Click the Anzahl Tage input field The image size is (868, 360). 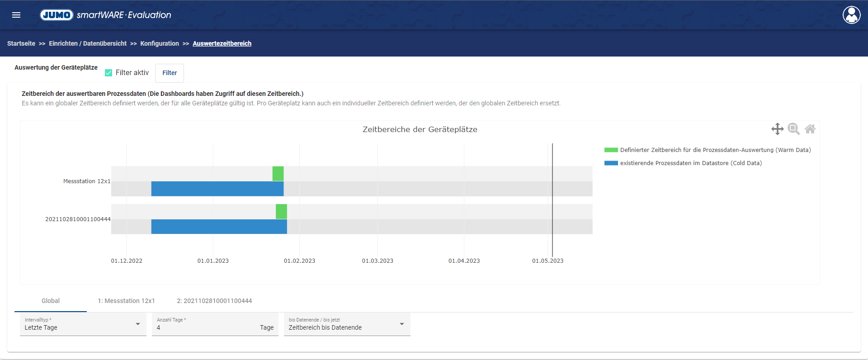tap(206, 327)
